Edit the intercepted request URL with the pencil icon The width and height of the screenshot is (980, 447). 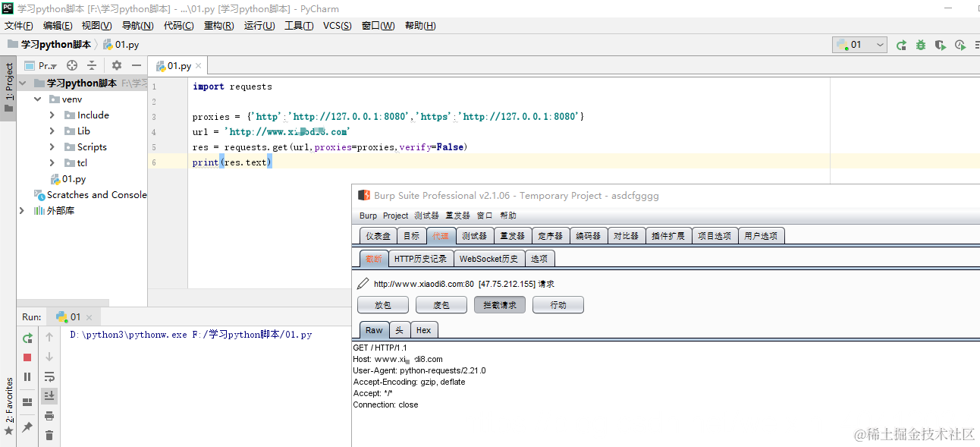[x=363, y=284]
